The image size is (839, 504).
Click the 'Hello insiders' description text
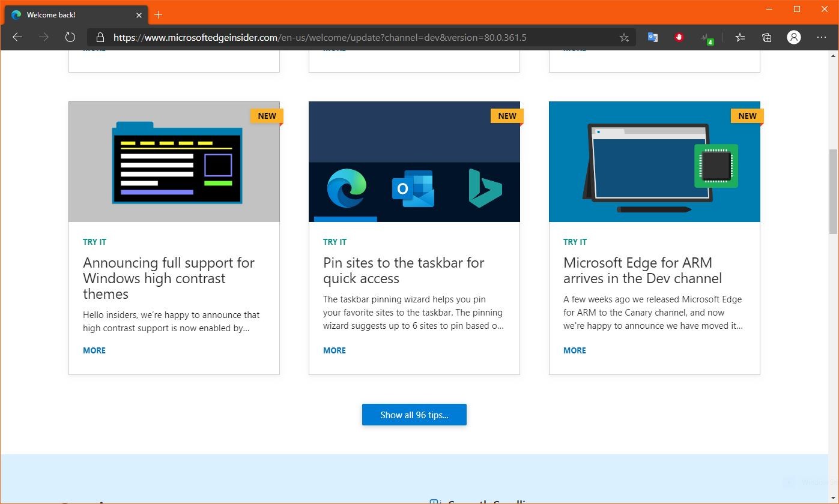pos(171,322)
